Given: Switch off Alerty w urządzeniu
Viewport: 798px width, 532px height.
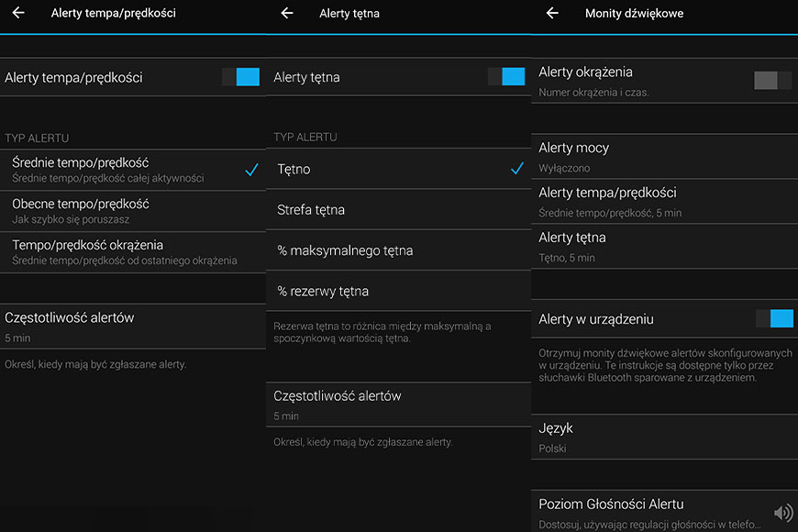Looking at the screenshot, I should [774, 318].
